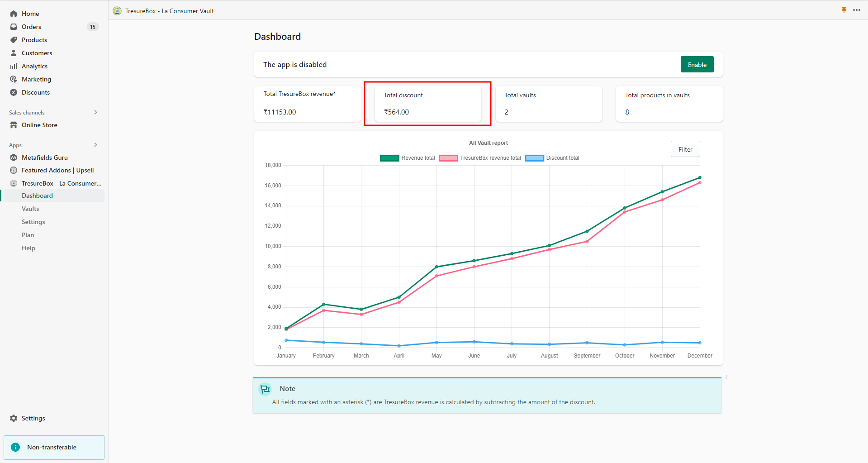Screen dimensions: 868x463
Task: Click the Total products in vaults card
Action: tap(669, 104)
